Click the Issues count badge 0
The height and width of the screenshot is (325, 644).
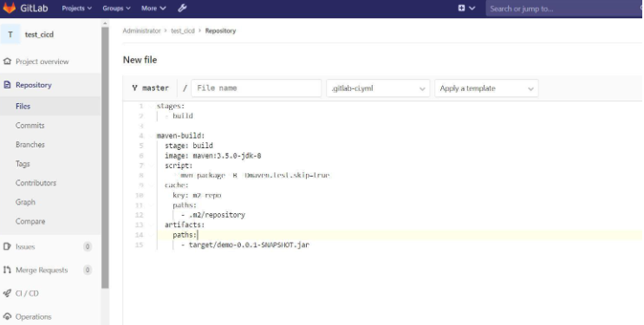87,246
